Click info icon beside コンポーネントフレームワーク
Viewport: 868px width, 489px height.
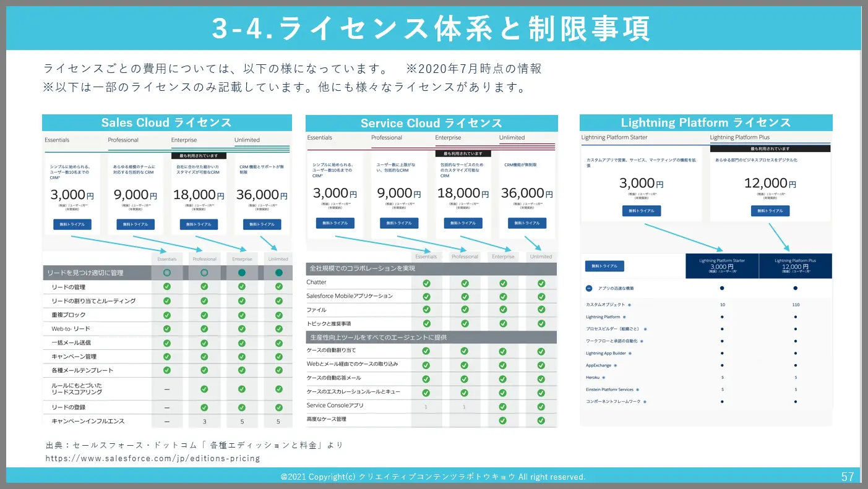[x=644, y=401]
